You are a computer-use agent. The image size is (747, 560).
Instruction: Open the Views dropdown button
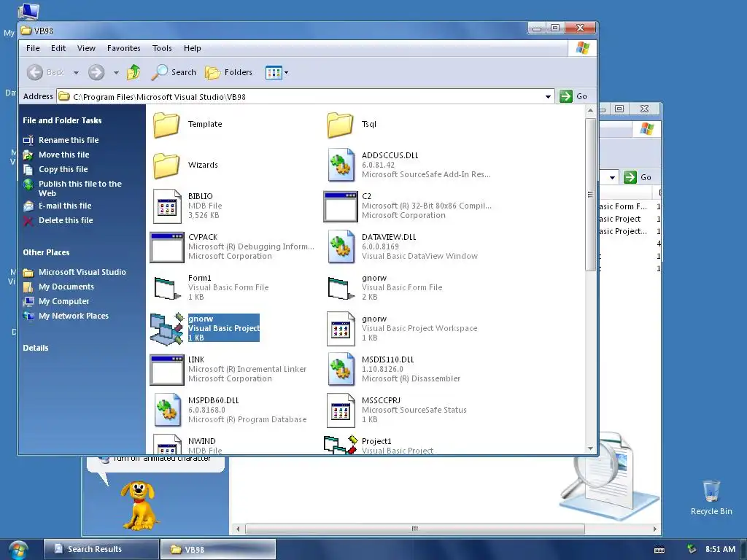(x=276, y=73)
